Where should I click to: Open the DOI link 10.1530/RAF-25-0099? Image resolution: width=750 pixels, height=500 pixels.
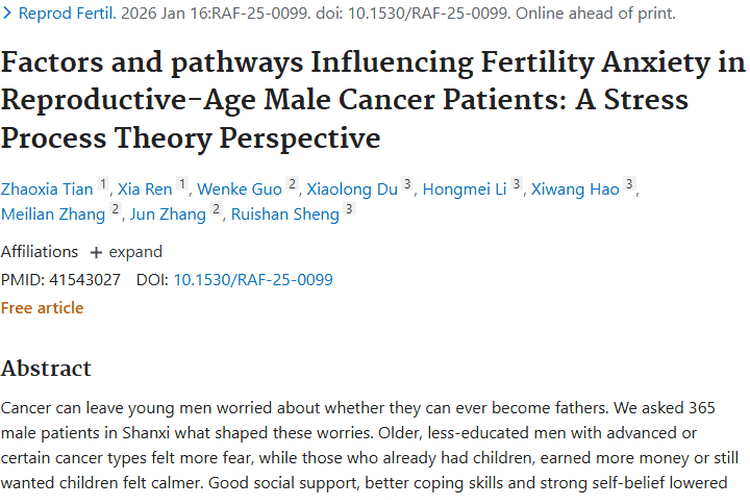tap(253, 280)
